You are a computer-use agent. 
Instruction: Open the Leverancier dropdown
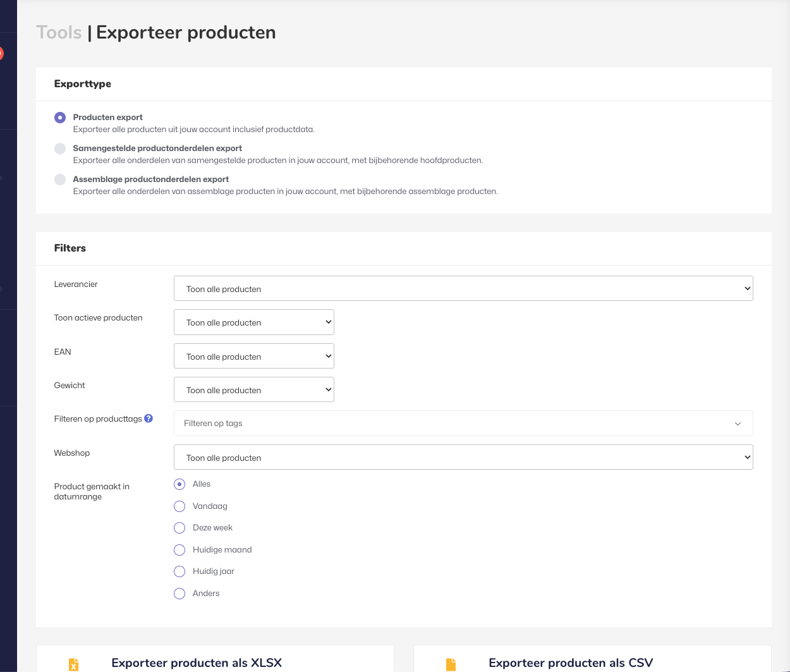coord(463,288)
